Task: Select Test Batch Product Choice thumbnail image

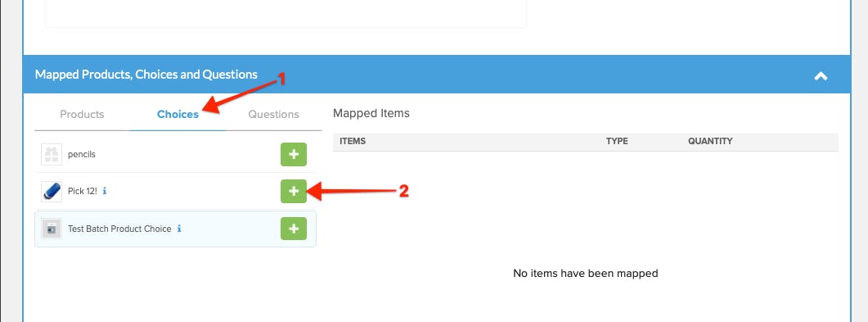Action: point(52,229)
